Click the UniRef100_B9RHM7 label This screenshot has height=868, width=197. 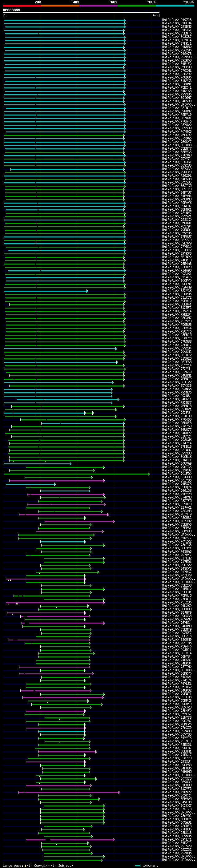coord(177,111)
